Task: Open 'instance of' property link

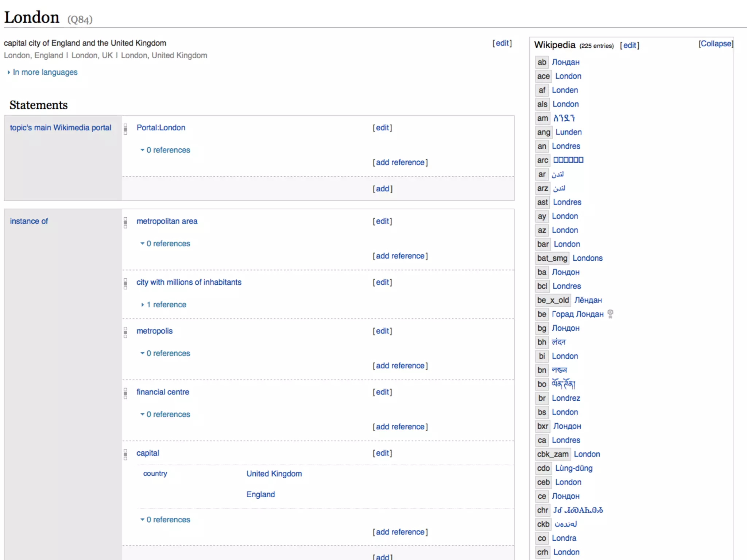Action: (29, 221)
